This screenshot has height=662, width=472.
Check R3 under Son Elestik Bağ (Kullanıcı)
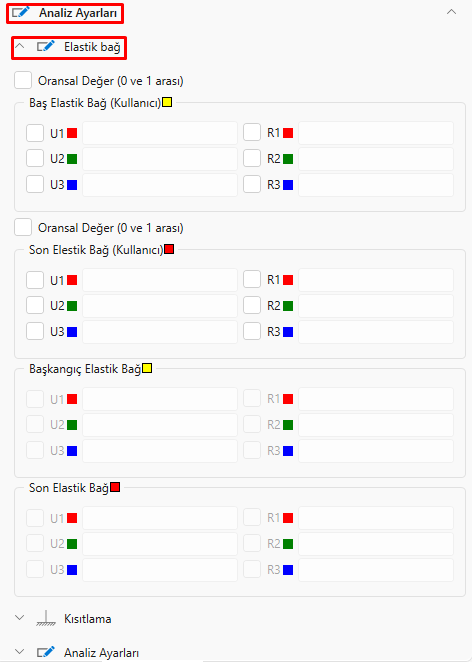point(252,331)
